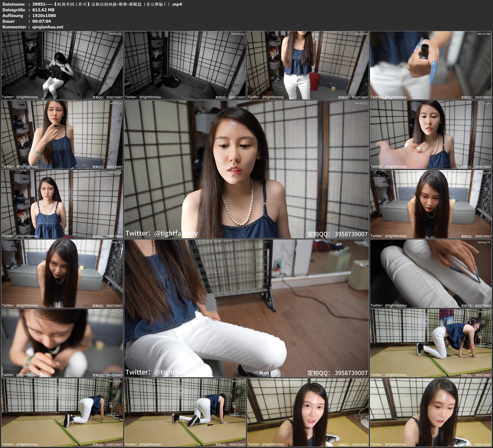Open the large frame stamped 00:02:13
Screen dimensions: 493x448
[247, 169]
